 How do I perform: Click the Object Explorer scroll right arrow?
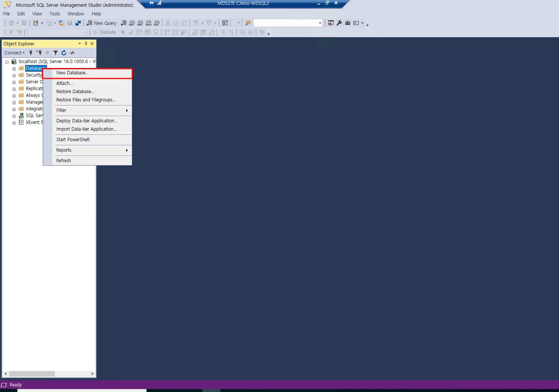[x=92, y=374]
